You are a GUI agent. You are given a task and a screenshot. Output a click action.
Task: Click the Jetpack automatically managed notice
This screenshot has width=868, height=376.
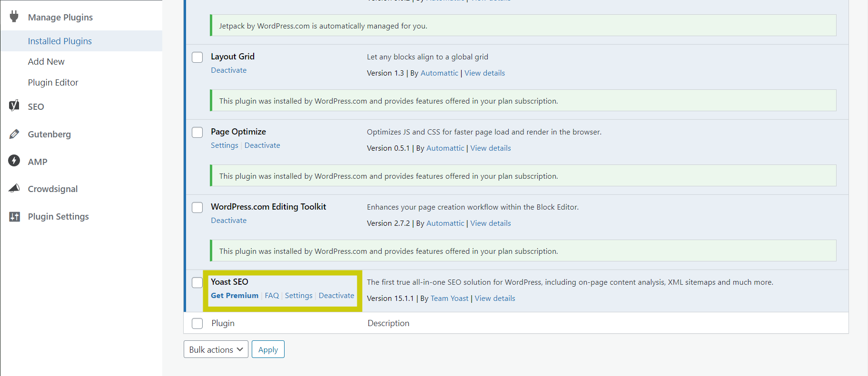(x=523, y=25)
